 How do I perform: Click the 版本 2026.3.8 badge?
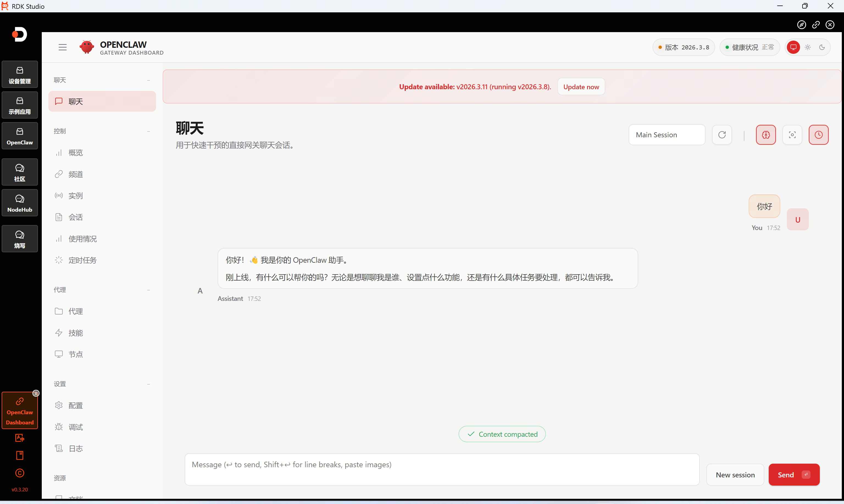[x=684, y=47]
